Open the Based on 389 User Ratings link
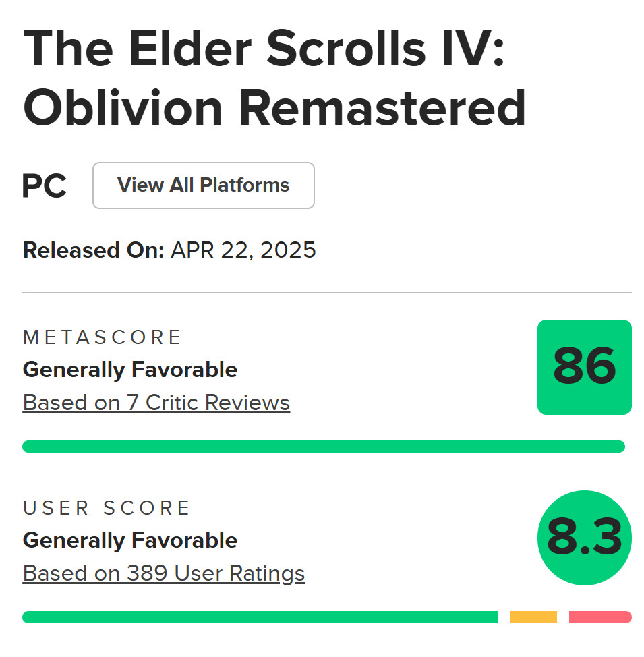The width and height of the screenshot is (644, 657). [x=164, y=573]
